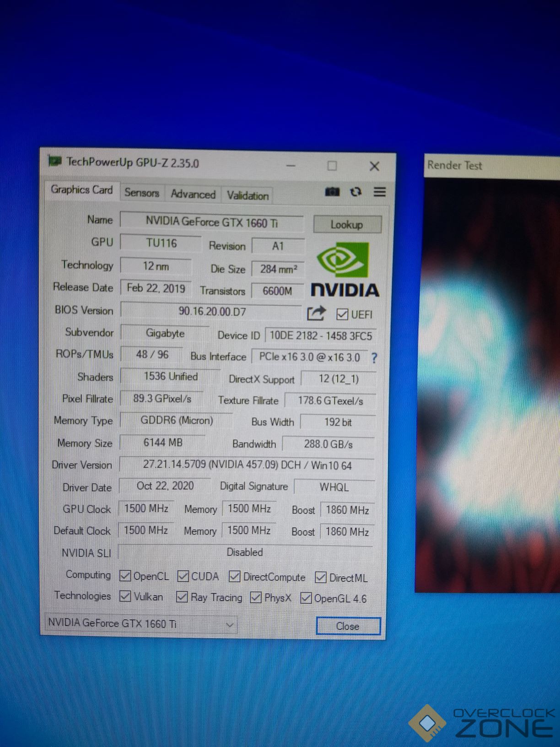The width and height of the screenshot is (560, 747).
Task: Click DirectX Support value 12 (12_1)
Action: click(x=339, y=379)
